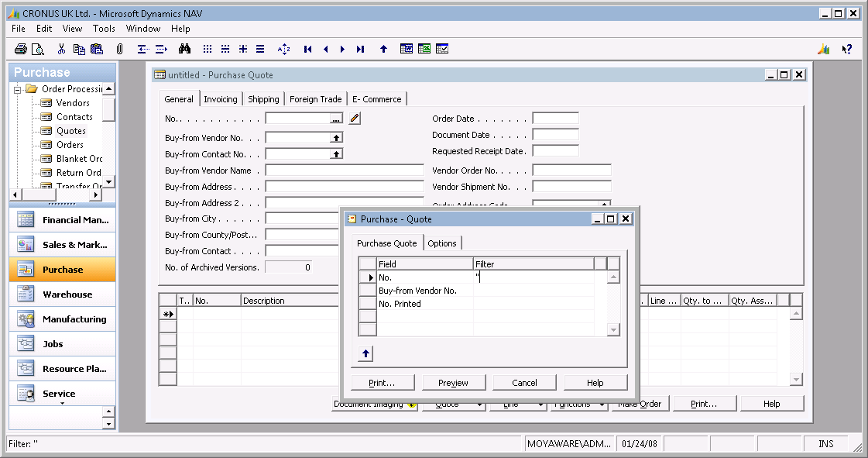Select Quotes in the Purchase tree
The image size is (868, 458).
(71, 131)
